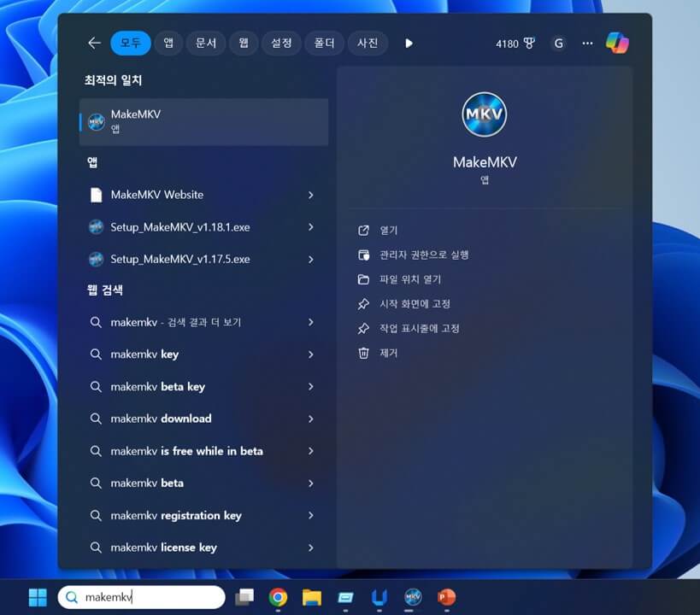Open MakeMKV from the taskbar icon
This screenshot has width=700, height=615.
(x=413, y=597)
